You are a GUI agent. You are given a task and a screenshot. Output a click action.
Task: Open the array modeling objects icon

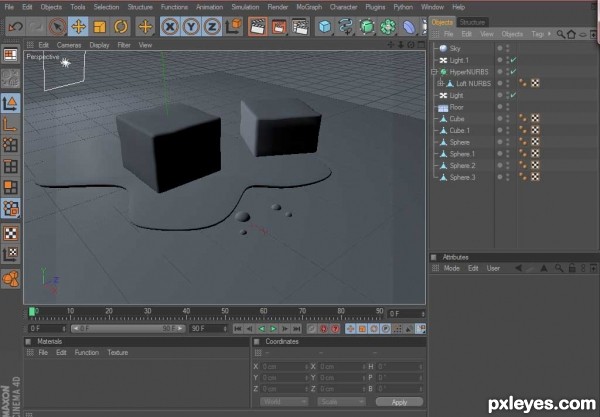point(388,27)
